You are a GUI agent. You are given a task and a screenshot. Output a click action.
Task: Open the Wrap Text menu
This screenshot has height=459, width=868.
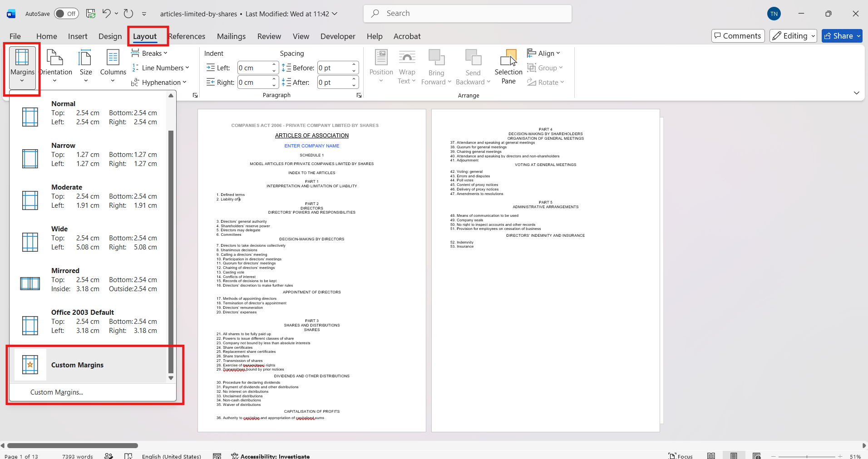coord(407,67)
